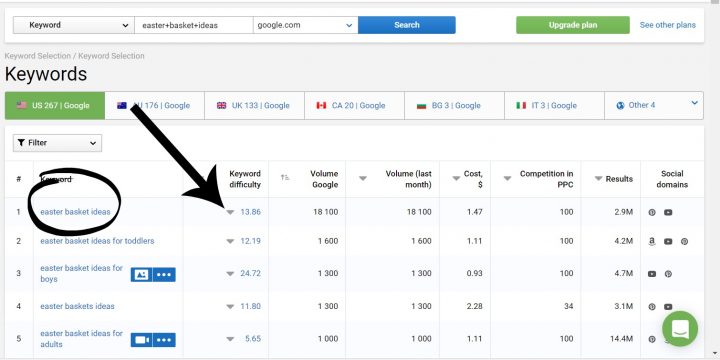Screen dimensions: 720x360
Task: Click the 2.9M results value
Action: coord(624,212)
